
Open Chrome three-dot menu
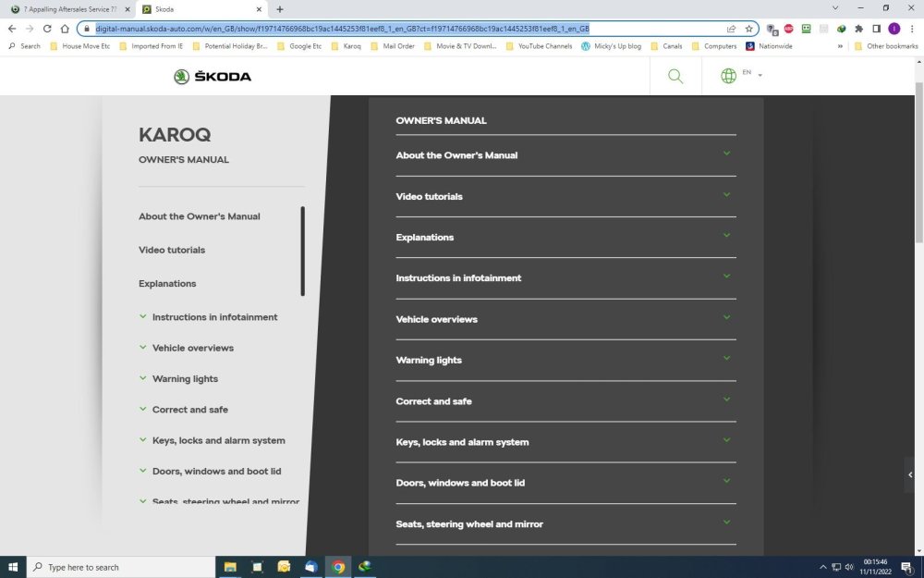[912, 29]
